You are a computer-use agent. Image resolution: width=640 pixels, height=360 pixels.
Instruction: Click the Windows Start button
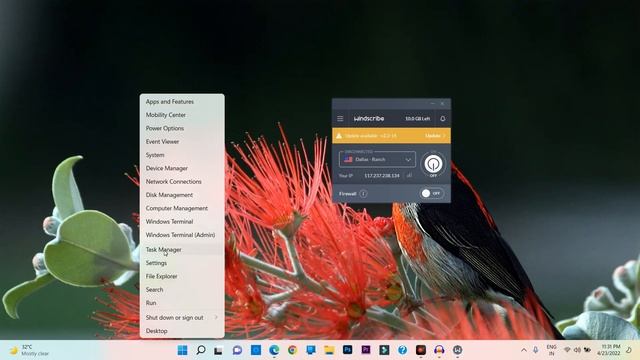182,350
